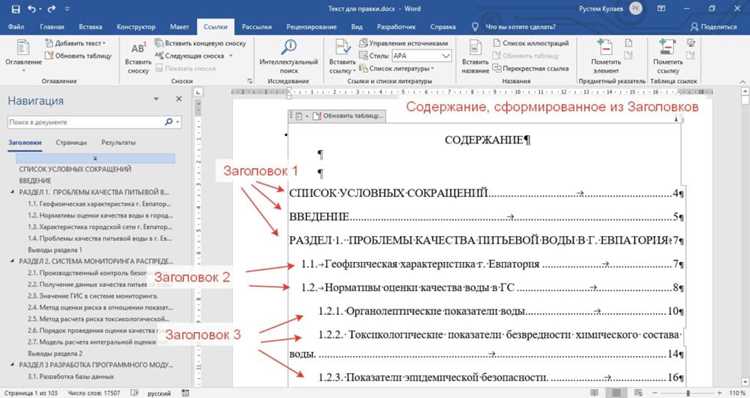
Task: Click Обновить таблицу in Оглавление group
Action: tap(78, 56)
